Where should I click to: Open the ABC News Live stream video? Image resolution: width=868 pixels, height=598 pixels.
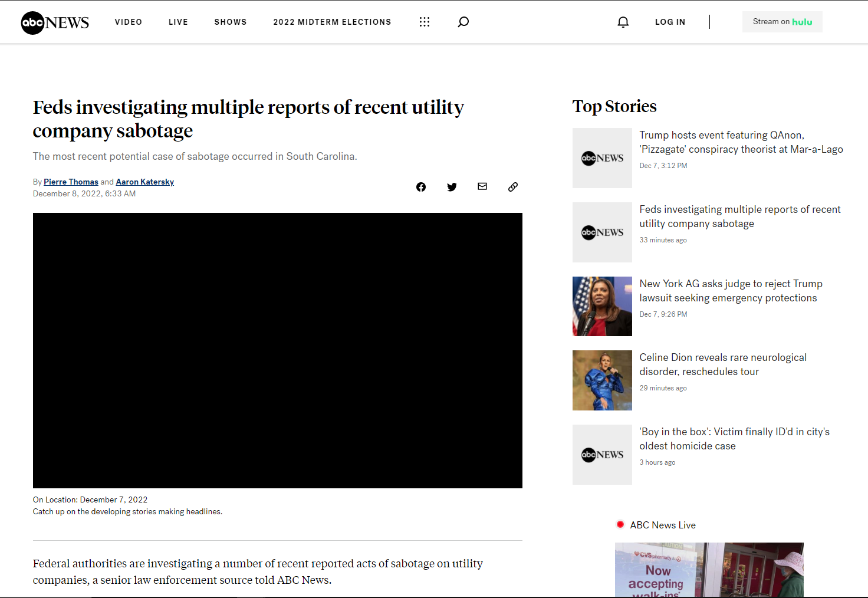click(x=709, y=570)
